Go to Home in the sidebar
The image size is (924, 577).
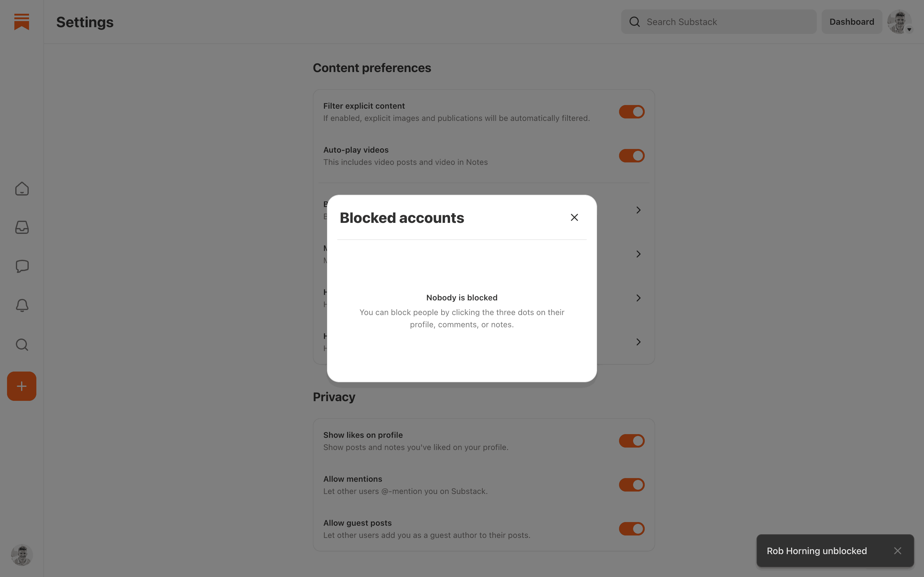[x=22, y=189]
